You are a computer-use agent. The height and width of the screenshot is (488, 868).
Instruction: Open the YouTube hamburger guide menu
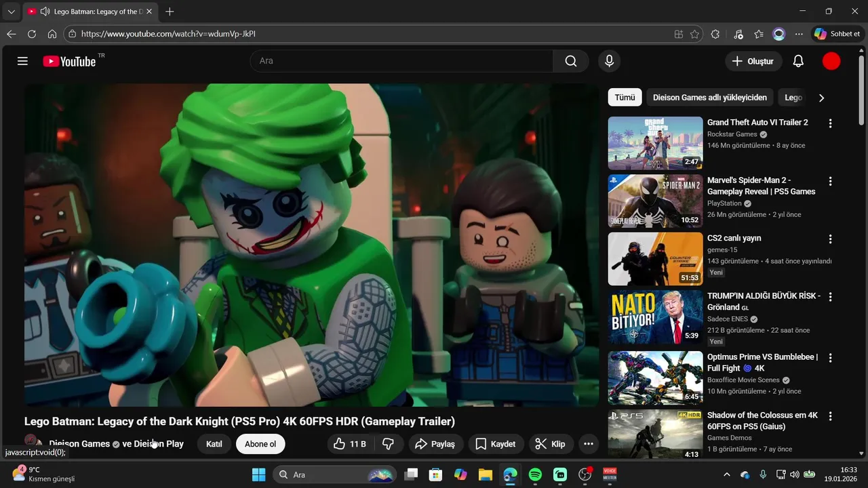tap(22, 61)
